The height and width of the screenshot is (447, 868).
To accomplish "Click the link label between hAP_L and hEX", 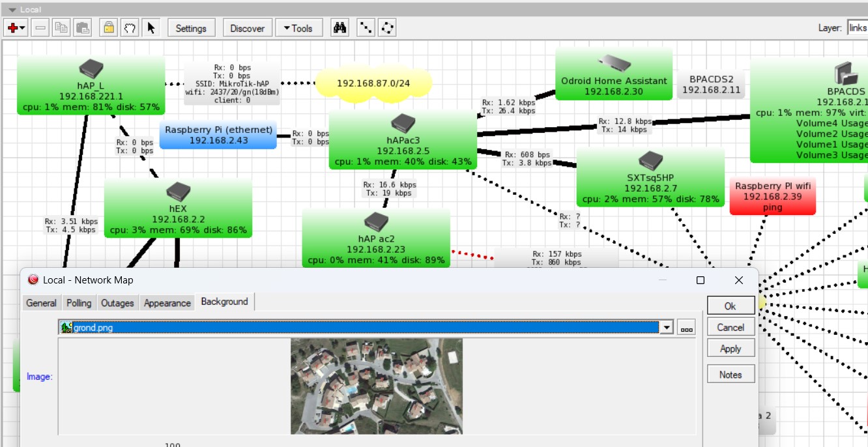I will pos(135,146).
